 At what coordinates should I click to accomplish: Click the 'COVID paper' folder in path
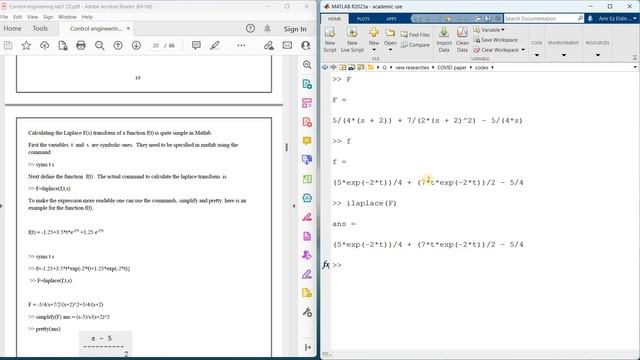click(x=452, y=67)
